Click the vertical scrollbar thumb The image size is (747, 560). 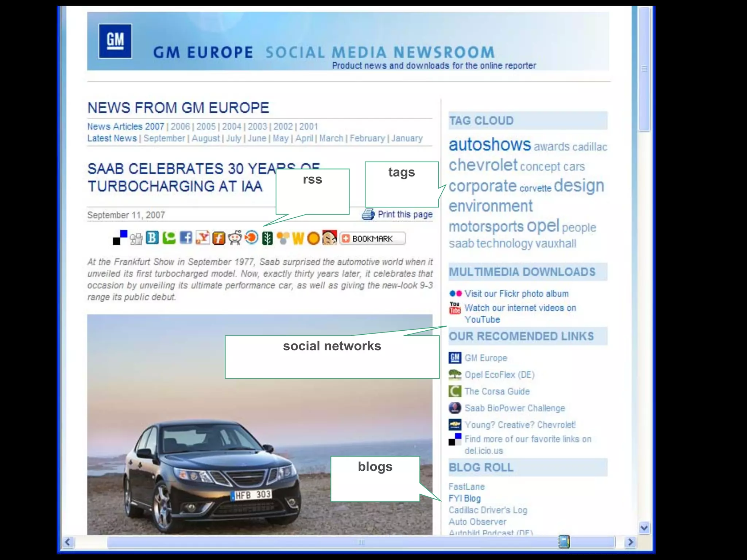click(645, 69)
